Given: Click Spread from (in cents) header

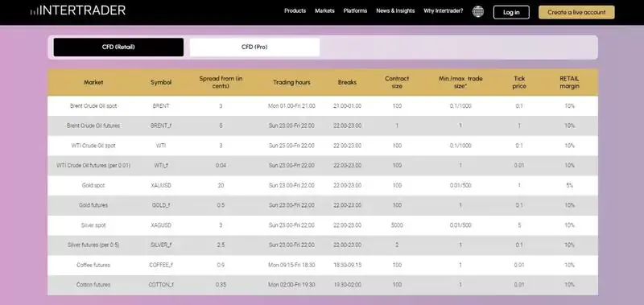Looking at the screenshot, I should 221,83.
